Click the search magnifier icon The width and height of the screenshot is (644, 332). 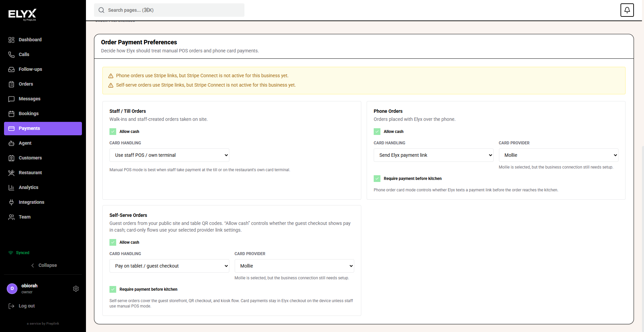click(x=101, y=10)
